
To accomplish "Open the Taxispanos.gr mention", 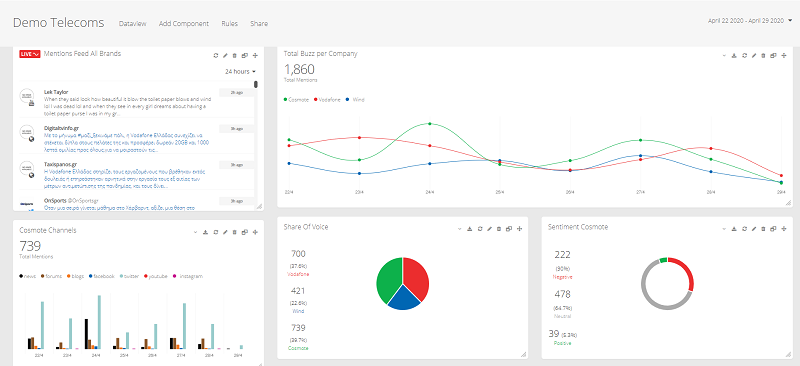I will pos(137,175).
